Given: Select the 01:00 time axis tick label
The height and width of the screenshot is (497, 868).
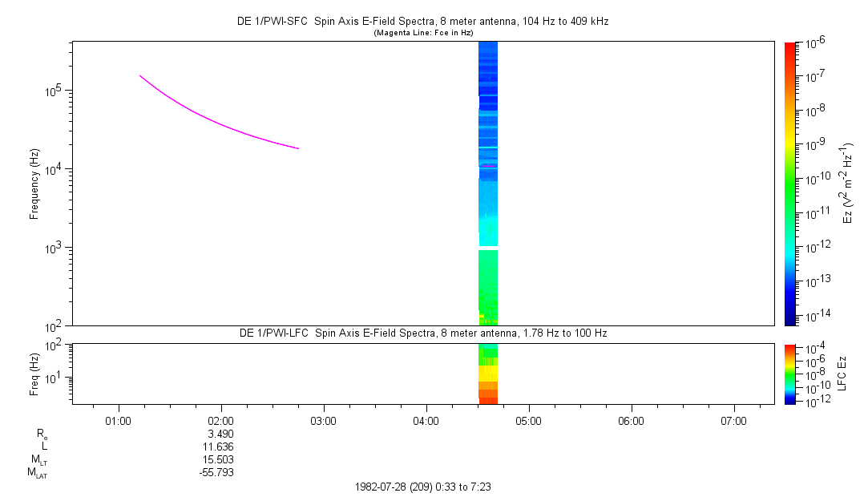Looking at the screenshot, I should [x=118, y=420].
